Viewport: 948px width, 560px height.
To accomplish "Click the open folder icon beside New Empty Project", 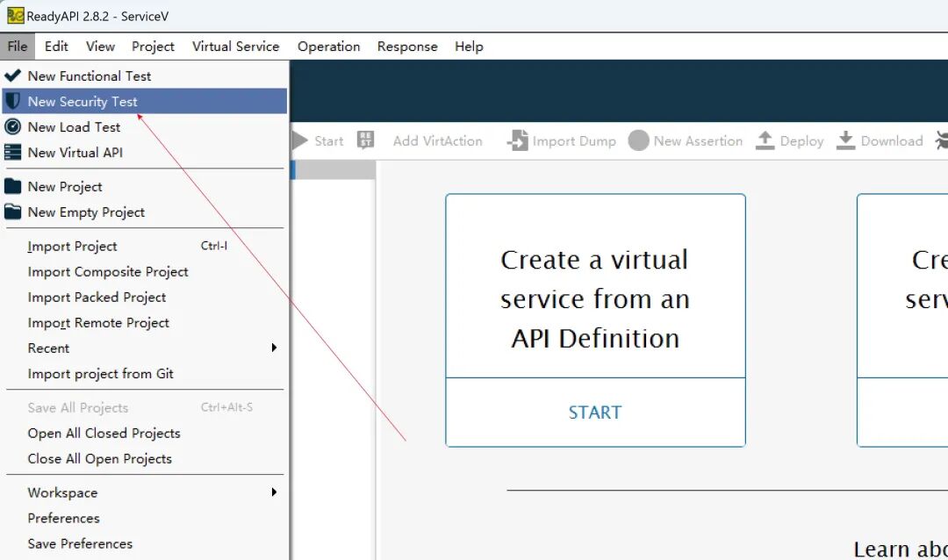I will click(x=12, y=212).
